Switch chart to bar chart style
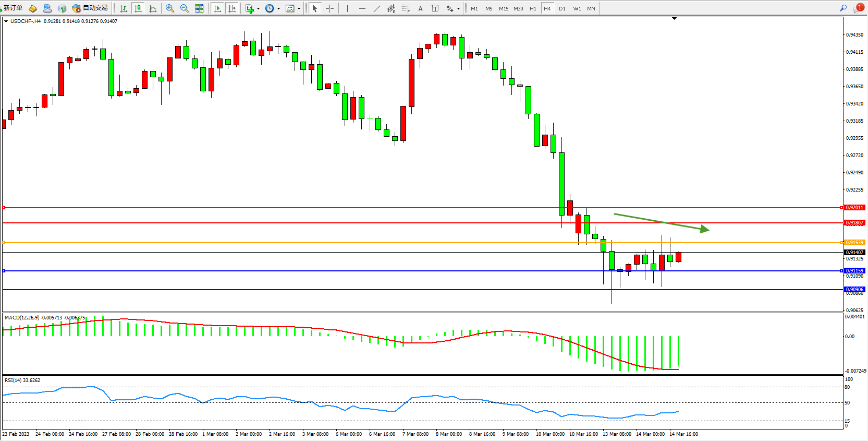This screenshot has height=441, width=868. (124, 8)
